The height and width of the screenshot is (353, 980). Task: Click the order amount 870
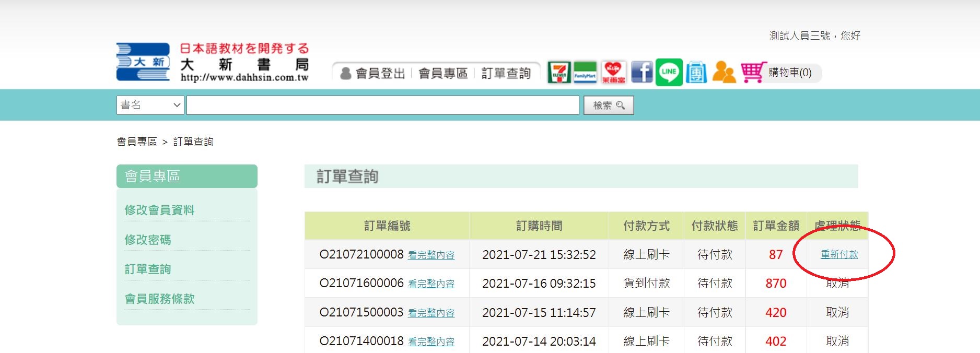[x=776, y=283]
